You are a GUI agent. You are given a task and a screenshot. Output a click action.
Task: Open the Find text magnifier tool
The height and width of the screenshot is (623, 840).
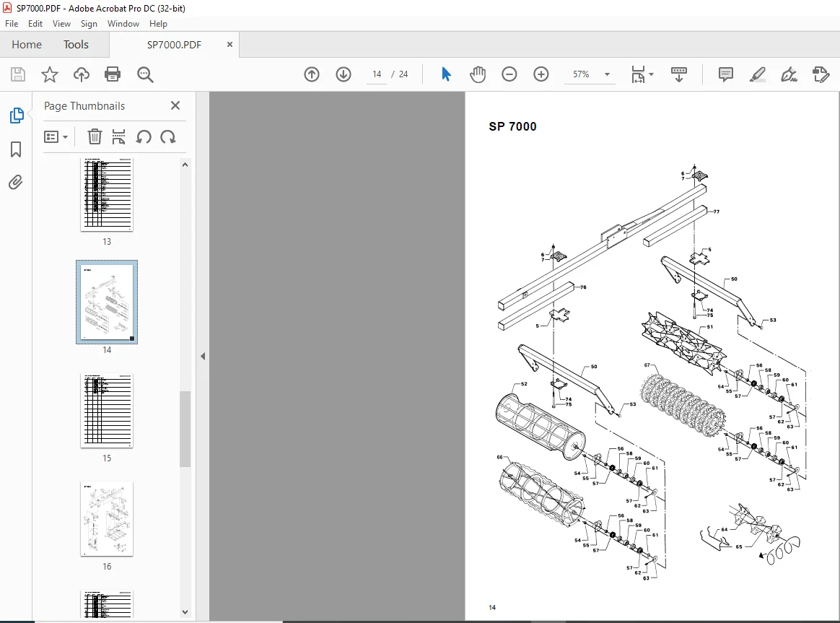[145, 74]
